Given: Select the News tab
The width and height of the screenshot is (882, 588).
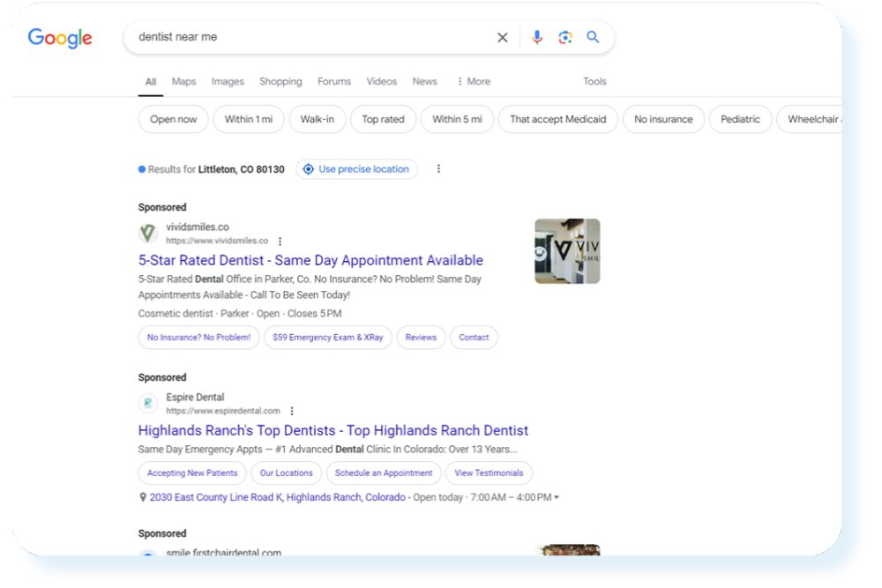Looking at the screenshot, I should click(x=425, y=81).
